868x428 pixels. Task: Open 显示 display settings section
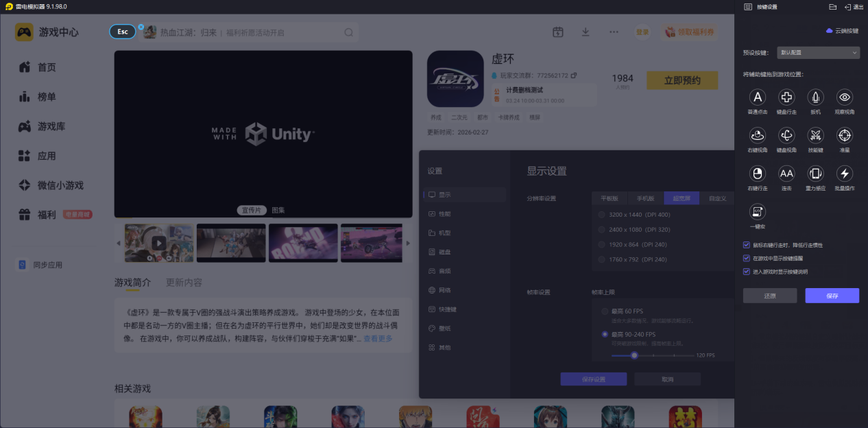465,195
